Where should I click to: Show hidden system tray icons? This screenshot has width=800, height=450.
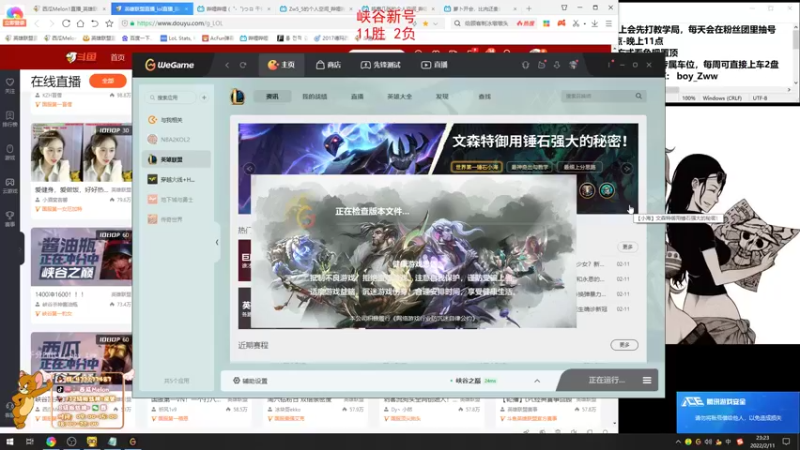[678, 442]
